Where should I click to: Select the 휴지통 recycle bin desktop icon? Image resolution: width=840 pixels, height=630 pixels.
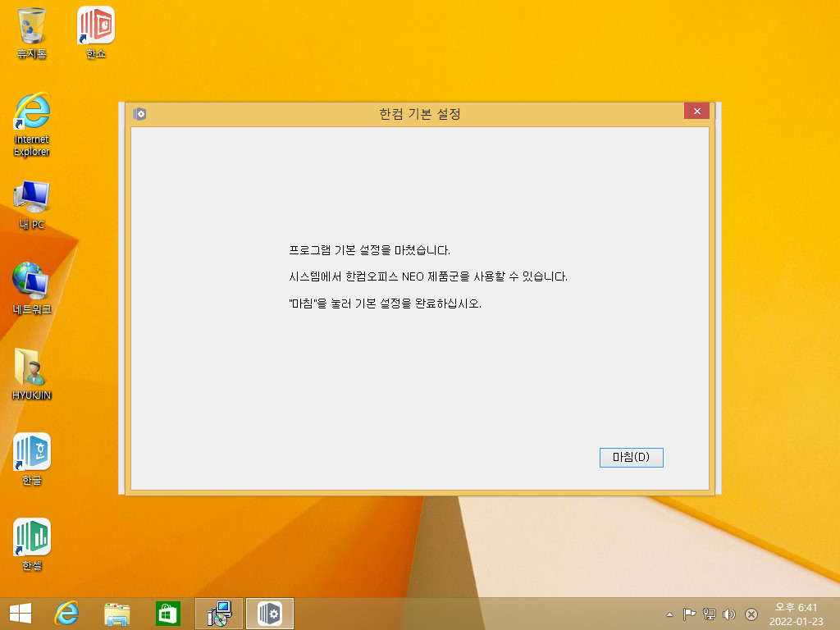pyautogui.click(x=32, y=33)
